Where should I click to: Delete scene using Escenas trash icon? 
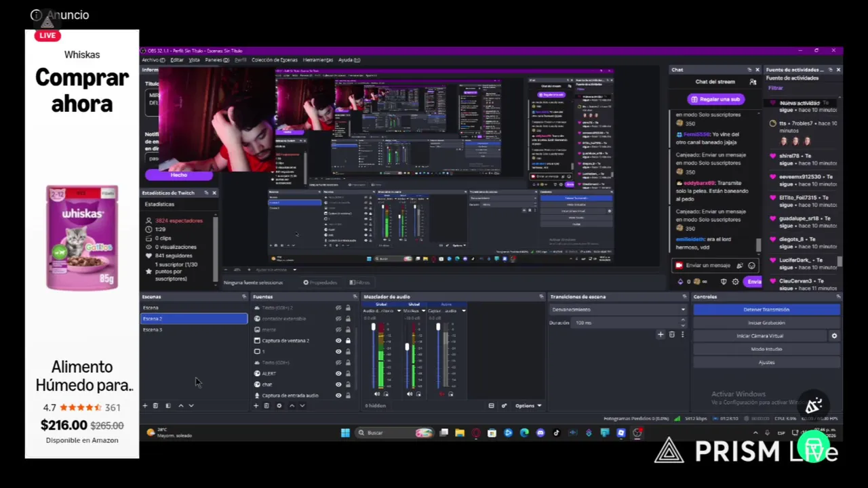point(155,405)
